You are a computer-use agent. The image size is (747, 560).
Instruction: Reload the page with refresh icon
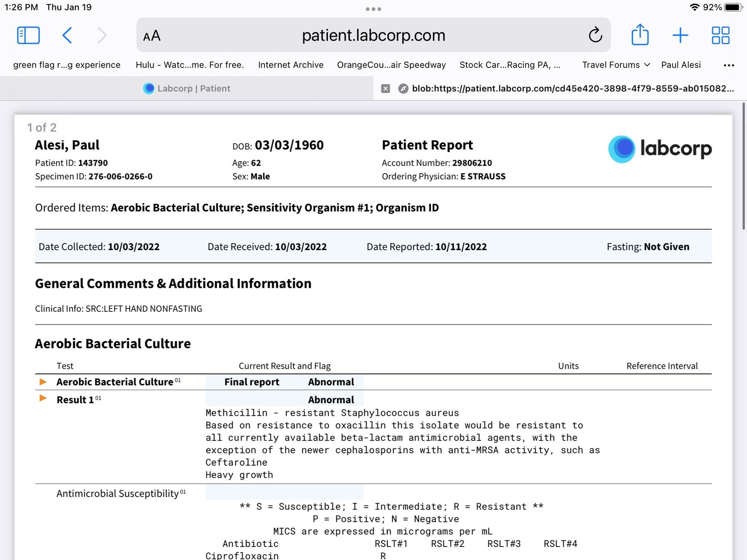click(x=595, y=35)
